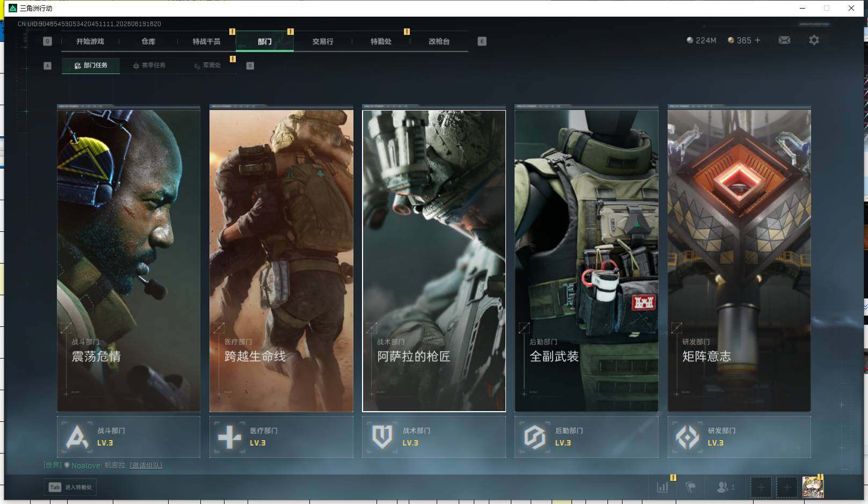868x504 pixels.
Task: Add teammate in second plus slot
Action: point(786,487)
